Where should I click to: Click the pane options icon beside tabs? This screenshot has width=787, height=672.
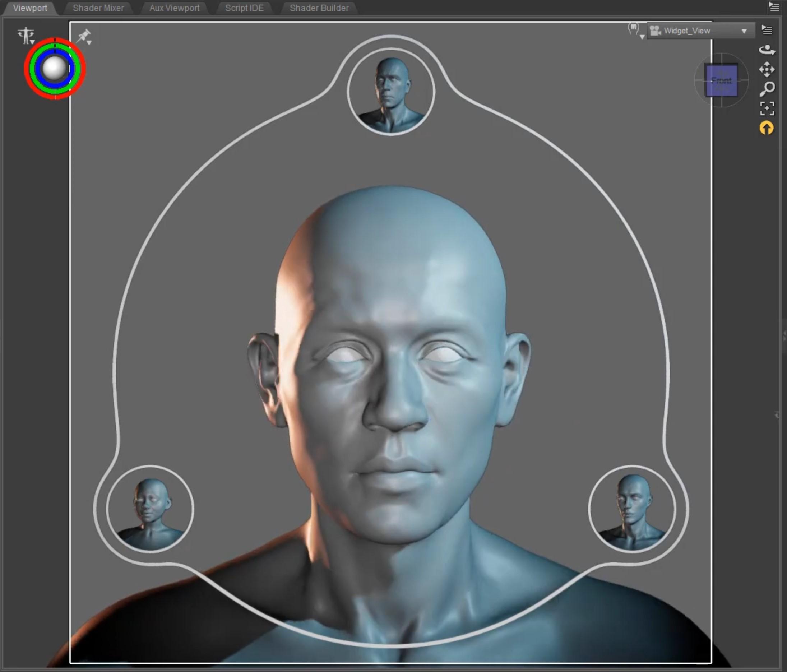click(774, 7)
